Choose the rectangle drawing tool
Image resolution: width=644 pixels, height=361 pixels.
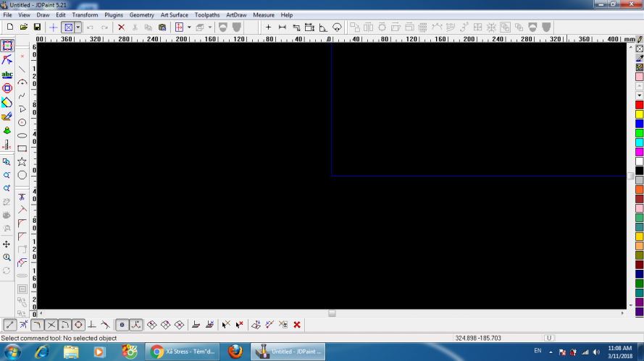[x=22, y=148]
